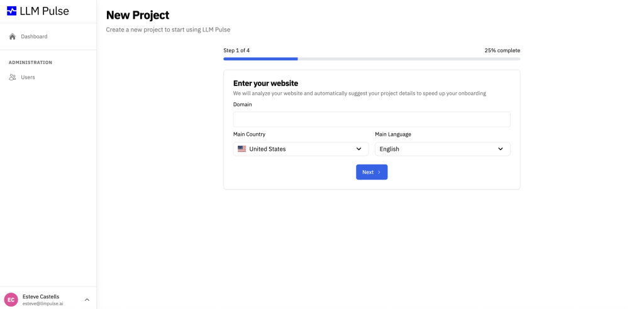This screenshot has height=309, width=644.
Task: Click the step progress bar
Action: pyautogui.click(x=372, y=59)
